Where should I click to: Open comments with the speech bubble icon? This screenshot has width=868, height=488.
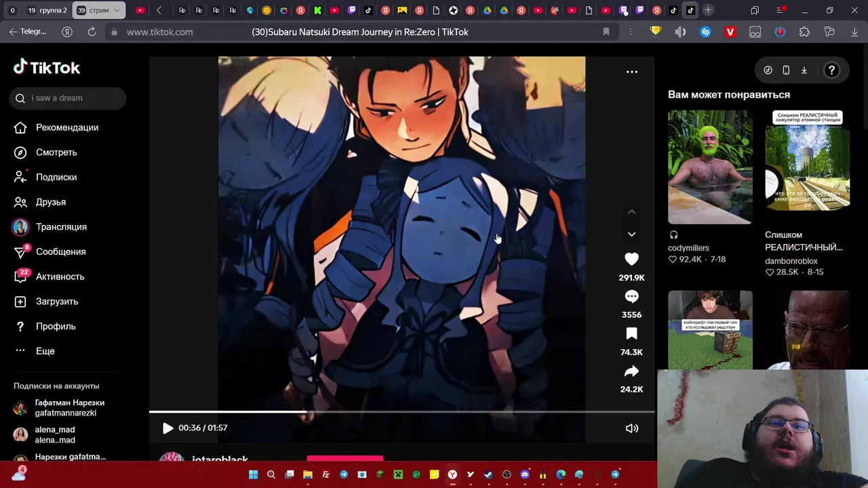pyautogui.click(x=631, y=296)
